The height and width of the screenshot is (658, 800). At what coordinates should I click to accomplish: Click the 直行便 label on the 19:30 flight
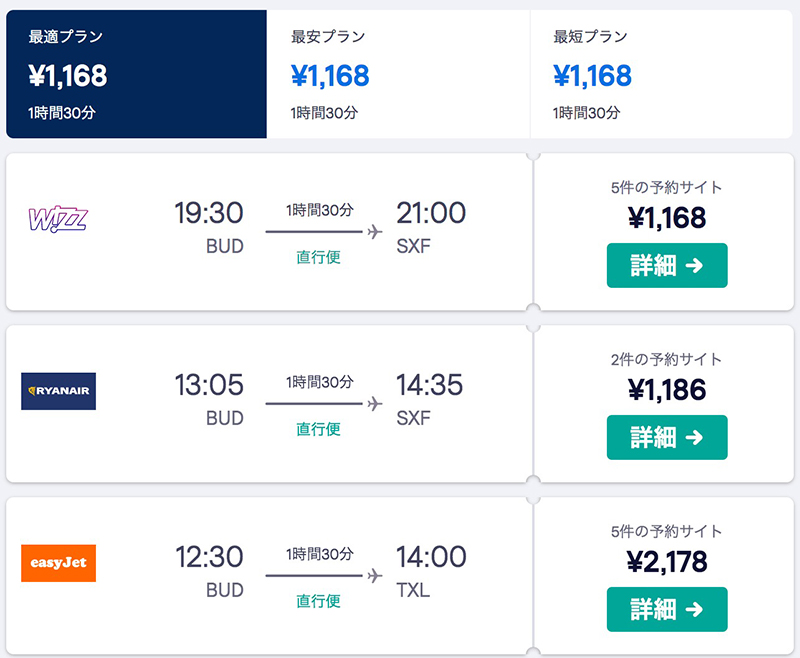(x=318, y=257)
